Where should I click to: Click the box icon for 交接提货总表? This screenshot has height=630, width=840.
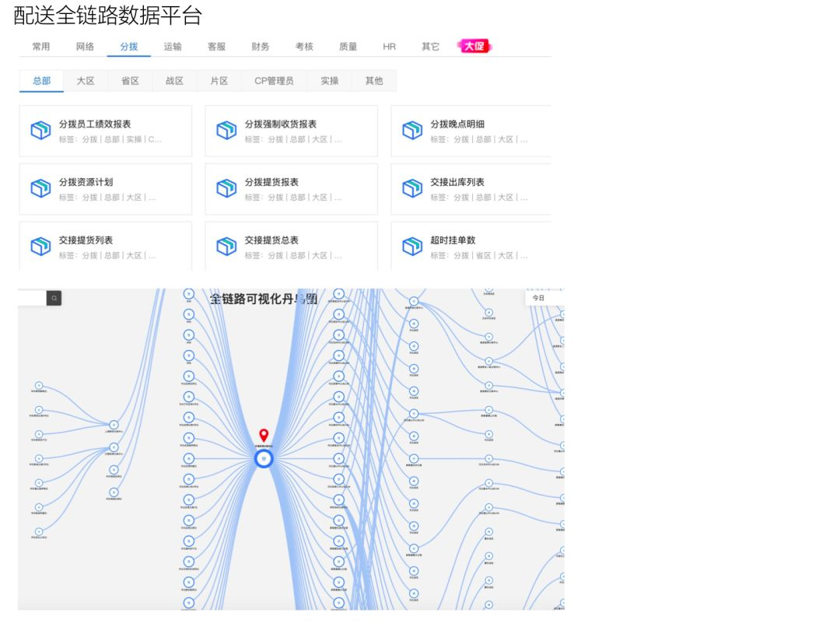tap(226, 247)
